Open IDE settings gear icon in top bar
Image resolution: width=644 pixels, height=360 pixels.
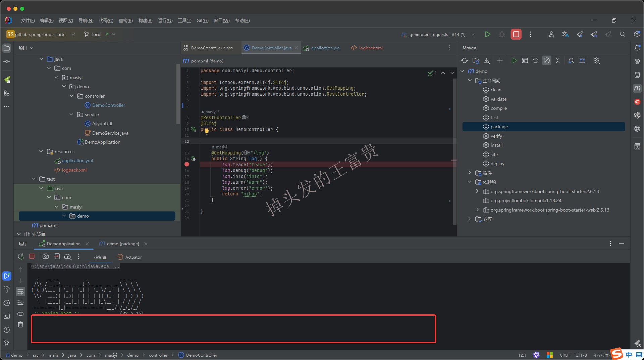pyautogui.click(x=637, y=34)
